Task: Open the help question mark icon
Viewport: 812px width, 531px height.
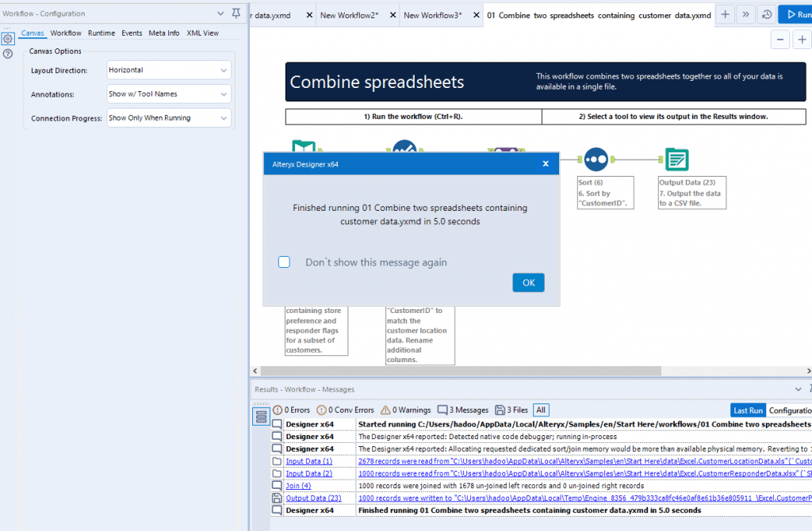Action: coord(8,54)
